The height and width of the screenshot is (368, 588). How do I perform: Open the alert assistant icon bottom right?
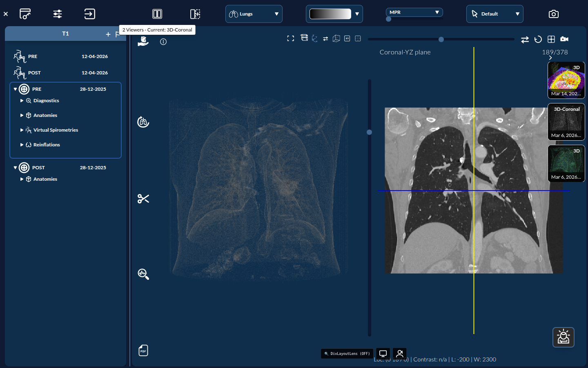563,337
